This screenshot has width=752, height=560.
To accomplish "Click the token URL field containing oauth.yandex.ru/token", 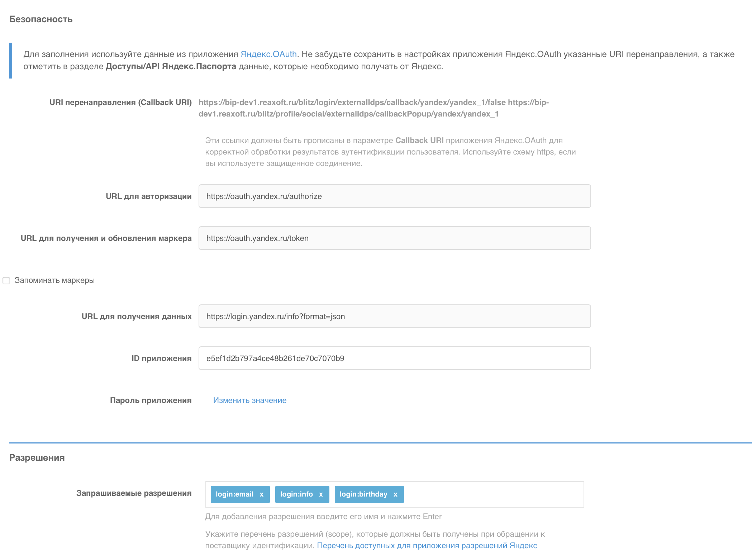I will [x=394, y=238].
